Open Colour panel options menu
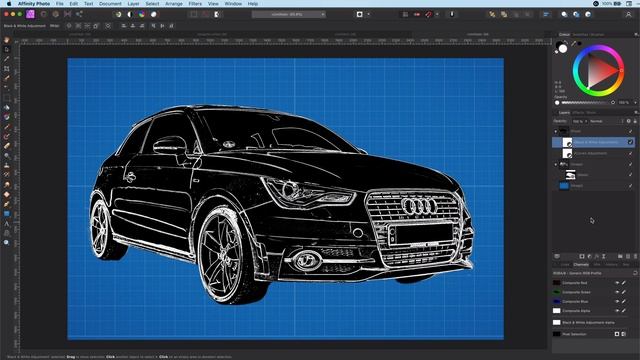The height and width of the screenshot is (360, 640). (x=636, y=35)
